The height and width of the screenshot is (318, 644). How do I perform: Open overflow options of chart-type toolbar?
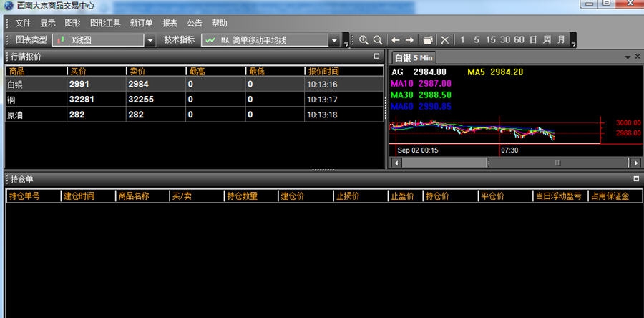pyautogui.click(x=346, y=40)
